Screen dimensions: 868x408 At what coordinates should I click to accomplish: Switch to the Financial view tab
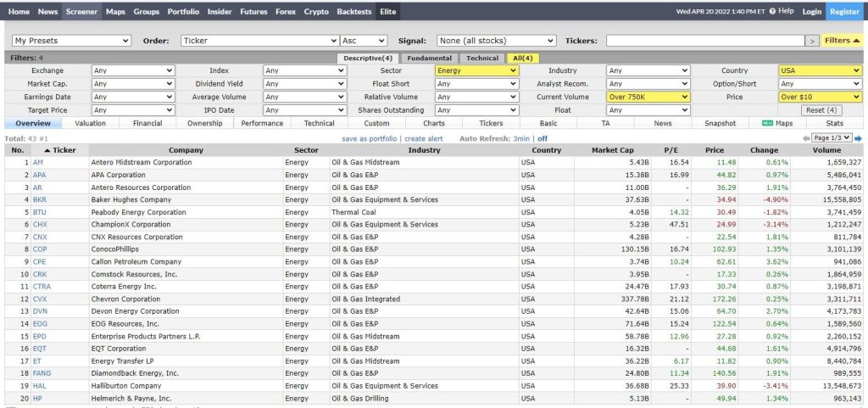click(147, 124)
